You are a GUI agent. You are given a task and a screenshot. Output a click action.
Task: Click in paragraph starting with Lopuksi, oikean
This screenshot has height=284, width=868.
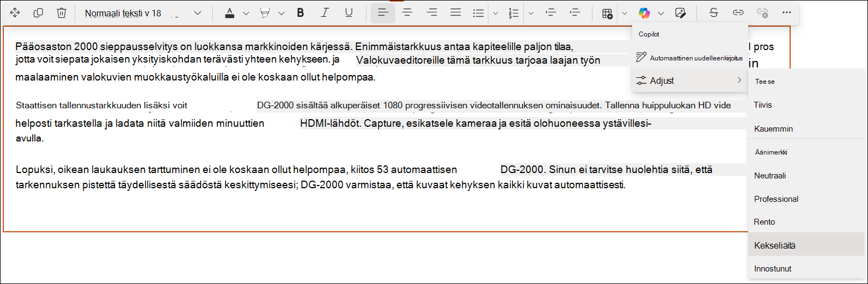point(364,177)
